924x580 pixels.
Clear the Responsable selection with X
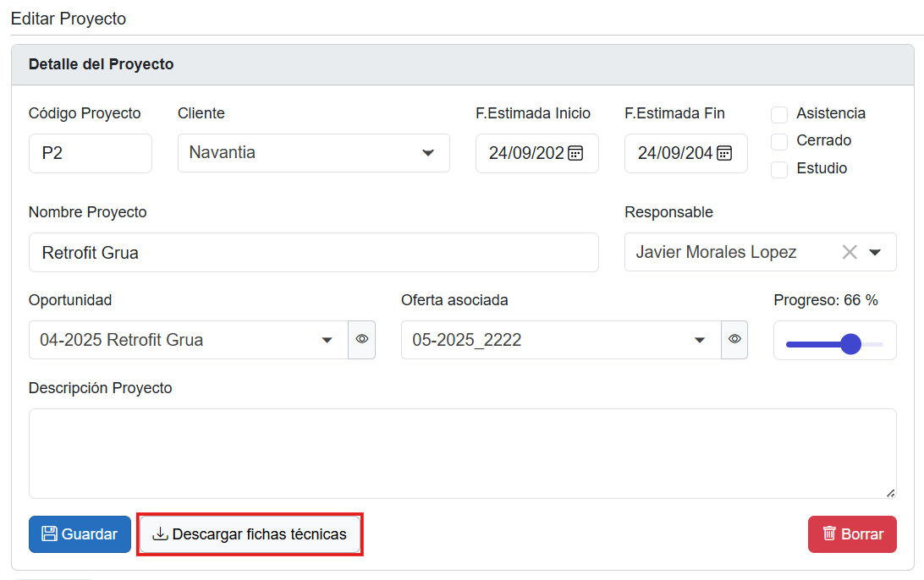coord(850,252)
